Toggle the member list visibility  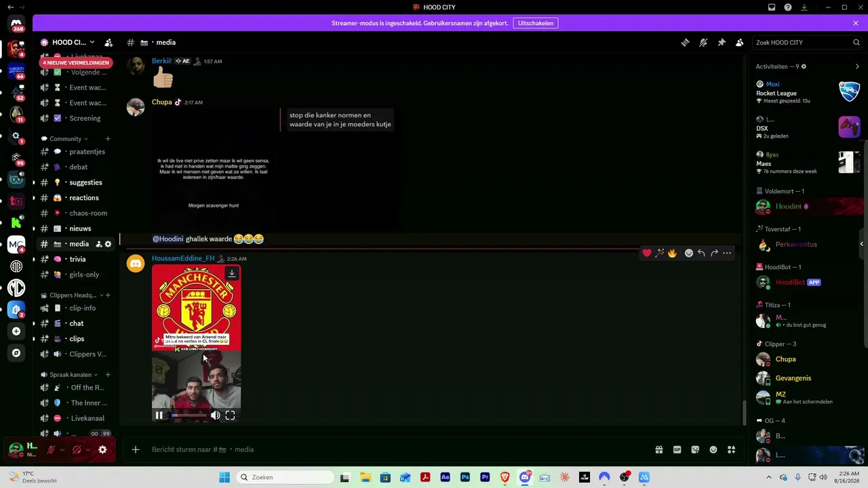click(x=740, y=42)
